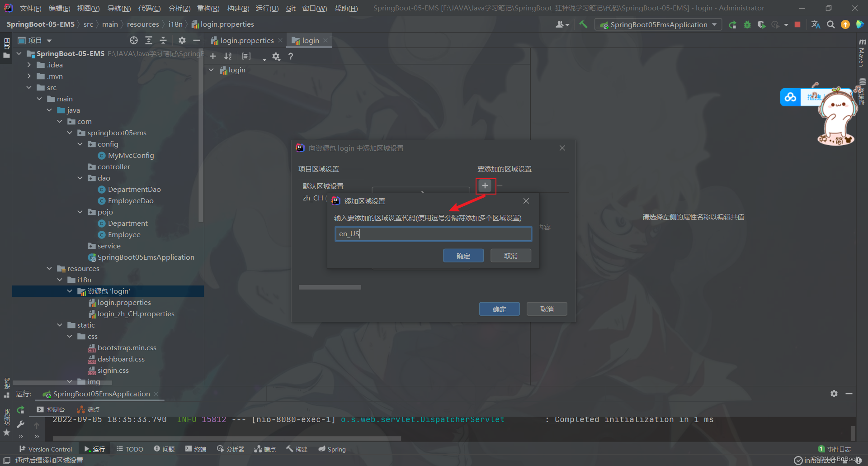Click the locate target icon in project panel
Screen dimensions: 868x466
point(134,41)
